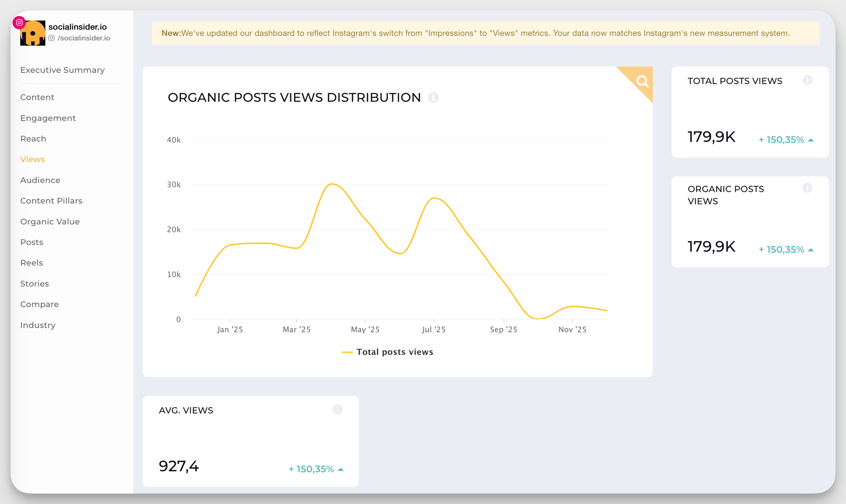Click the up caret beside Avg. Views +150,35%
846x504 pixels.
[341, 468]
